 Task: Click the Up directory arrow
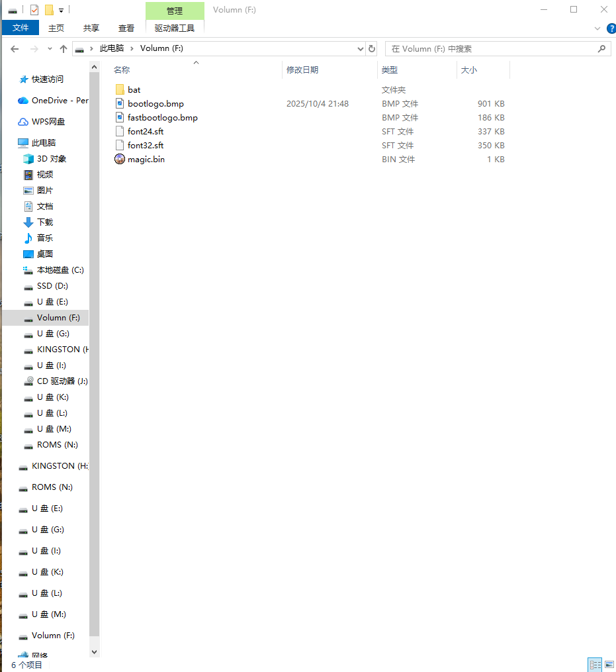[x=64, y=49]
